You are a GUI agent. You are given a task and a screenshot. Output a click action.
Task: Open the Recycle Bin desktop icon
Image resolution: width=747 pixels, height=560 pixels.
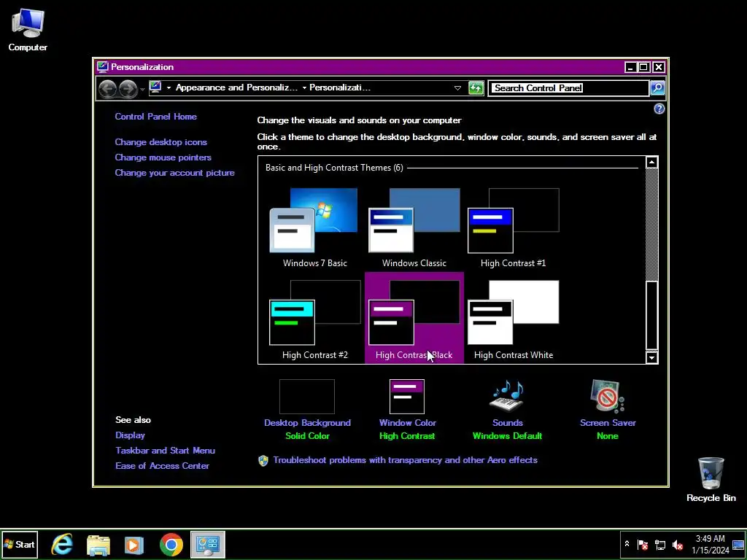coord(711,479)
